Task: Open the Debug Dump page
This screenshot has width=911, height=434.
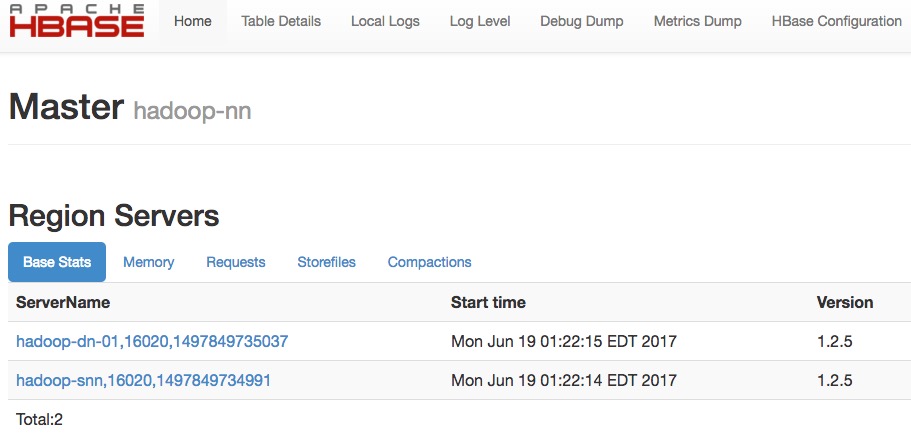Action: [x=582, y=21]
